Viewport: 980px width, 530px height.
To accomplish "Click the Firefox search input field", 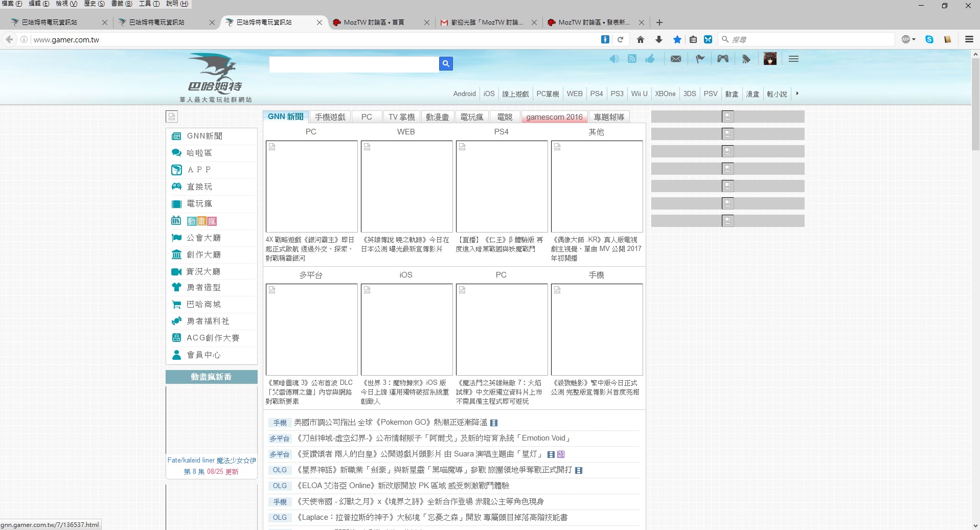I will [808, 39].
